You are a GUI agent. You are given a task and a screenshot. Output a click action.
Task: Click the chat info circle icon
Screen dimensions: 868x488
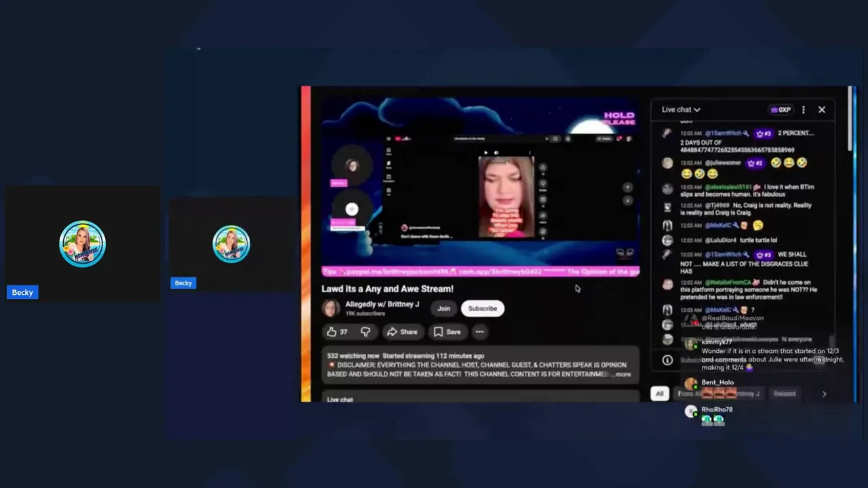tap(667, 361)
